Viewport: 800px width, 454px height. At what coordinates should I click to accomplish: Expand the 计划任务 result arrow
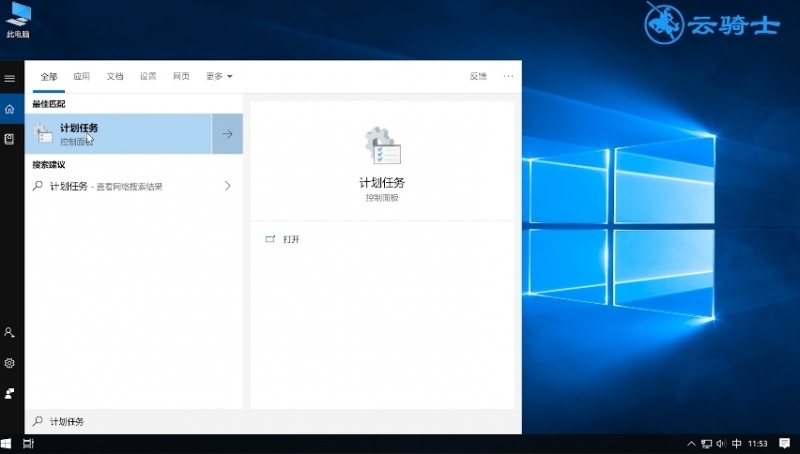(228, 134)
